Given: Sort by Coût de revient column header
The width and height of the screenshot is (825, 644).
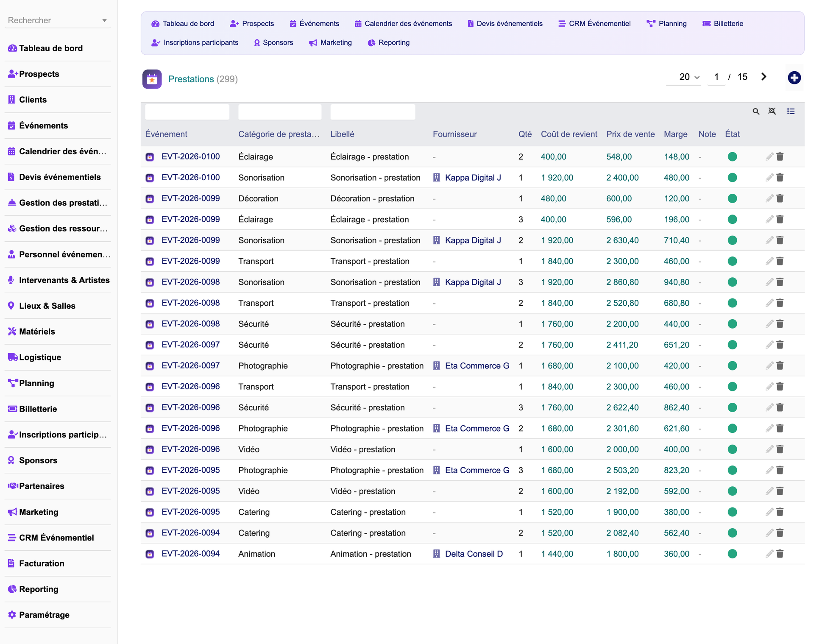Looking at the screenshot, I should coord(569,134).
